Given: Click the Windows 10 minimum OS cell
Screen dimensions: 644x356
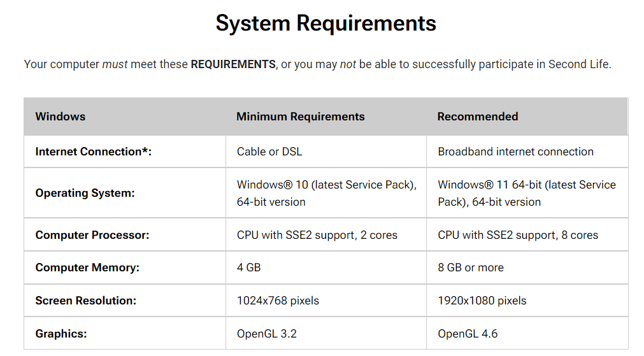Looking at the screenshot, I should coord(327,193).
